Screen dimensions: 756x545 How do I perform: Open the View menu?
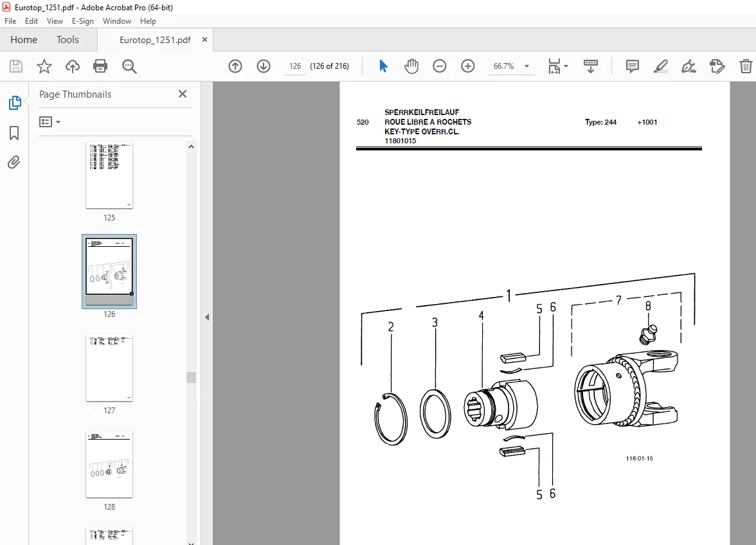[x=55, y=21]
